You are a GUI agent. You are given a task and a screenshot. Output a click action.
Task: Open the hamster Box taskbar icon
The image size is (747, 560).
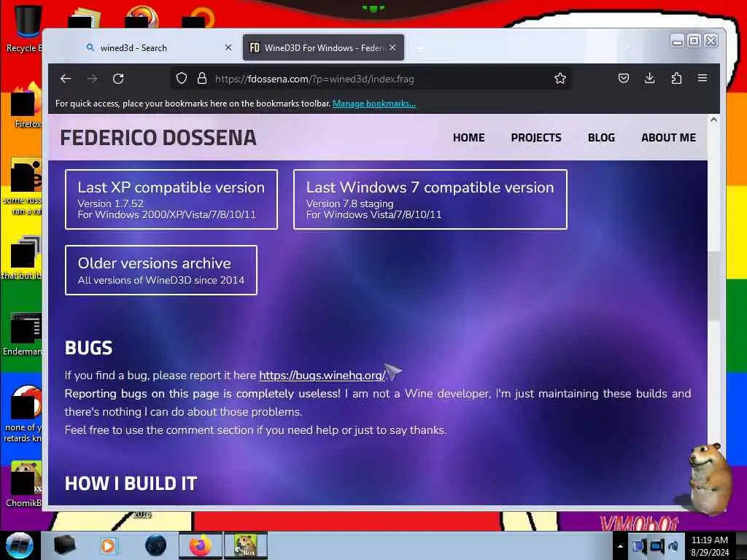[246, 545]
